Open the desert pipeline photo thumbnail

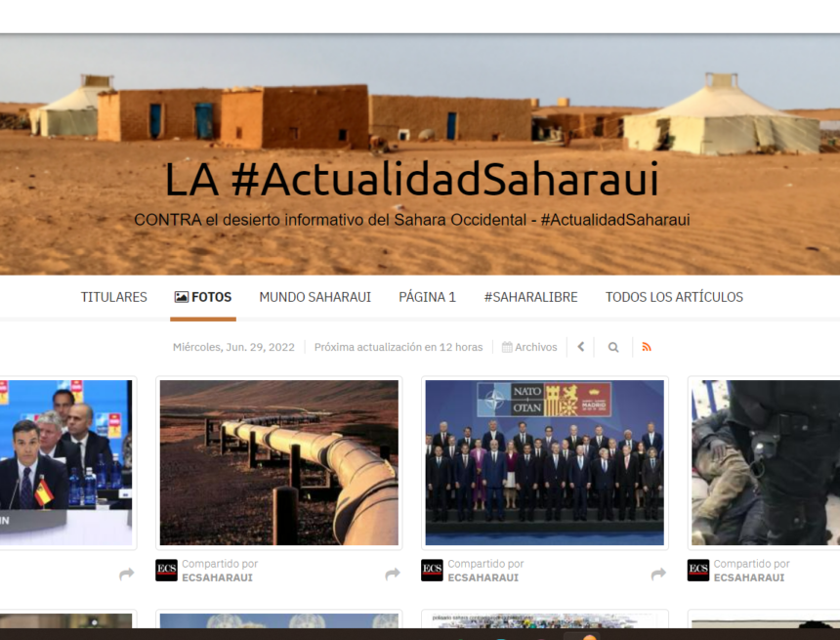coord(278,462)
